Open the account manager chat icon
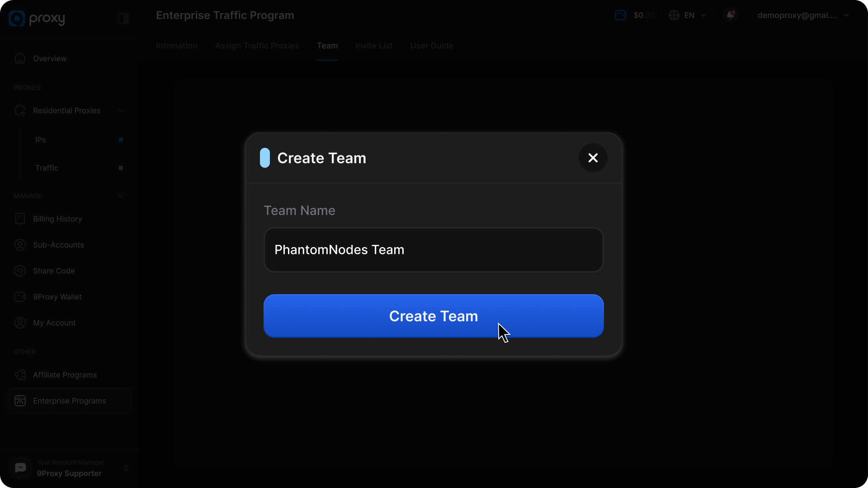 tap(20, 468)
